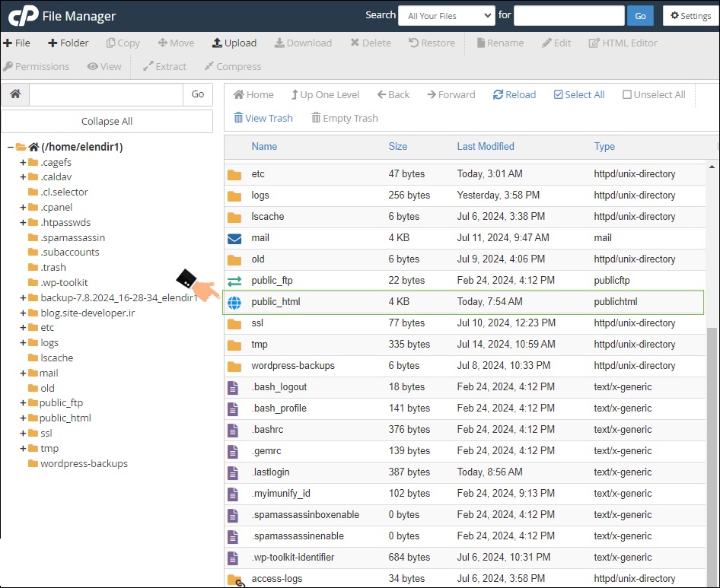Click the search text input field
Image resolution: width=720 pixels, height=588 pixels.
click(x=569, y=16)
